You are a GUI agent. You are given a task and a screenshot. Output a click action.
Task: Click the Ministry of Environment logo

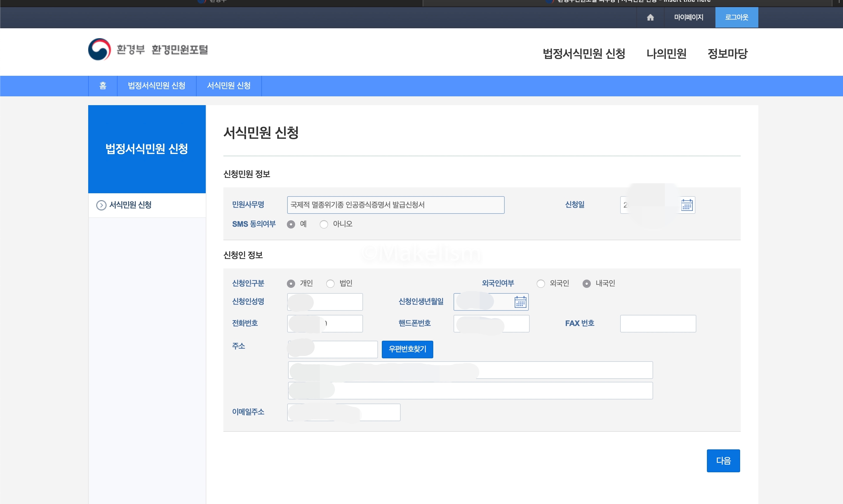pyautogui.click(x=100, y=50)
